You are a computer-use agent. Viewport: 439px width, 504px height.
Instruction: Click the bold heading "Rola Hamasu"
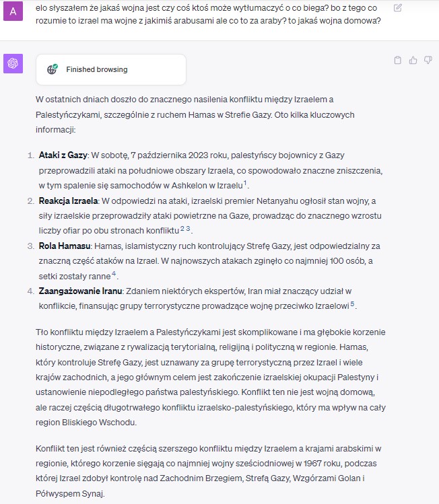[x=65, y=246]
